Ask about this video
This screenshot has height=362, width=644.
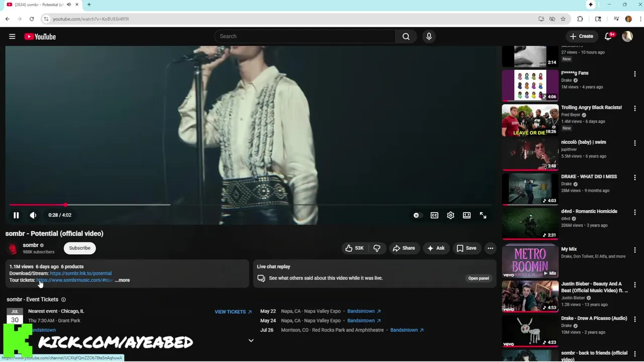coord(436,248)
